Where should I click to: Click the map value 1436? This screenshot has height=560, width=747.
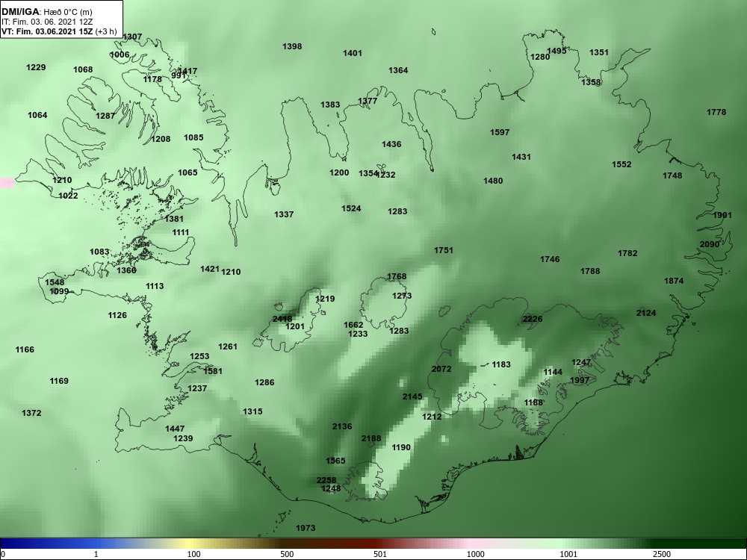click(x=391, y=144)
